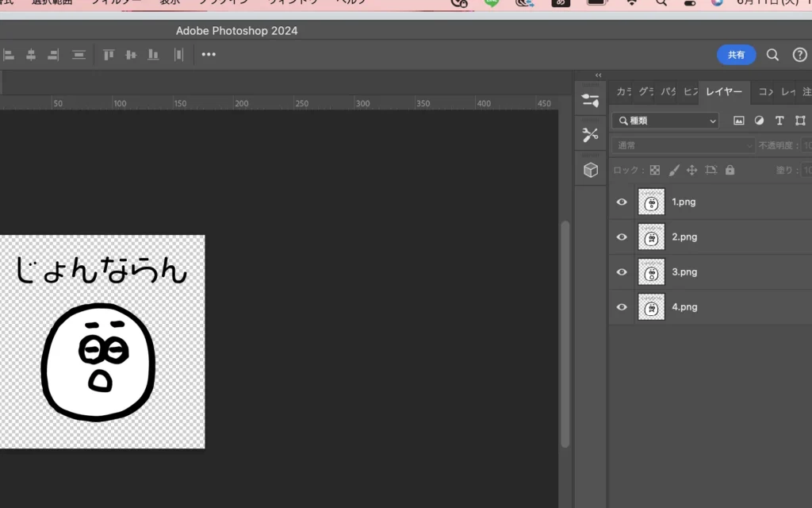Filter layers by type layers (T icon)
This screenshot has width=812, height=508.
click(x=779, y=121)
